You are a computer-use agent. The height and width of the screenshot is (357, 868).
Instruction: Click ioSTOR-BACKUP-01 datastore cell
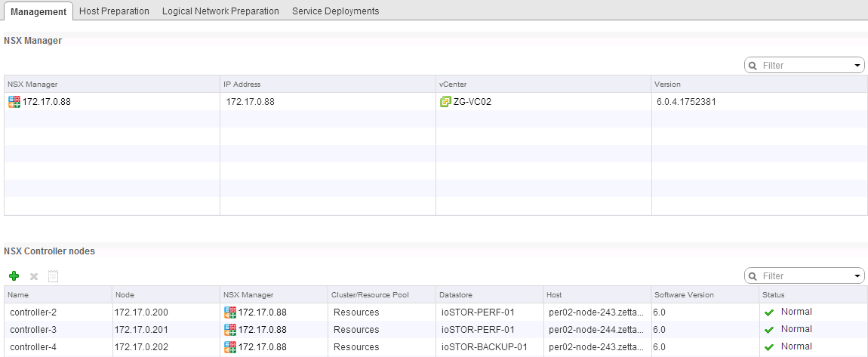484,347
